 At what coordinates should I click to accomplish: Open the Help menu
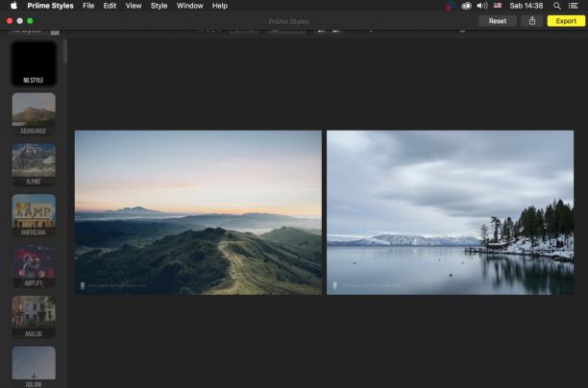220,6
